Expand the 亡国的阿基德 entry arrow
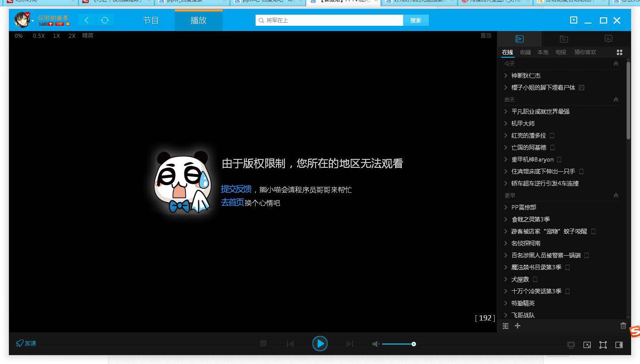 (506, 147)
